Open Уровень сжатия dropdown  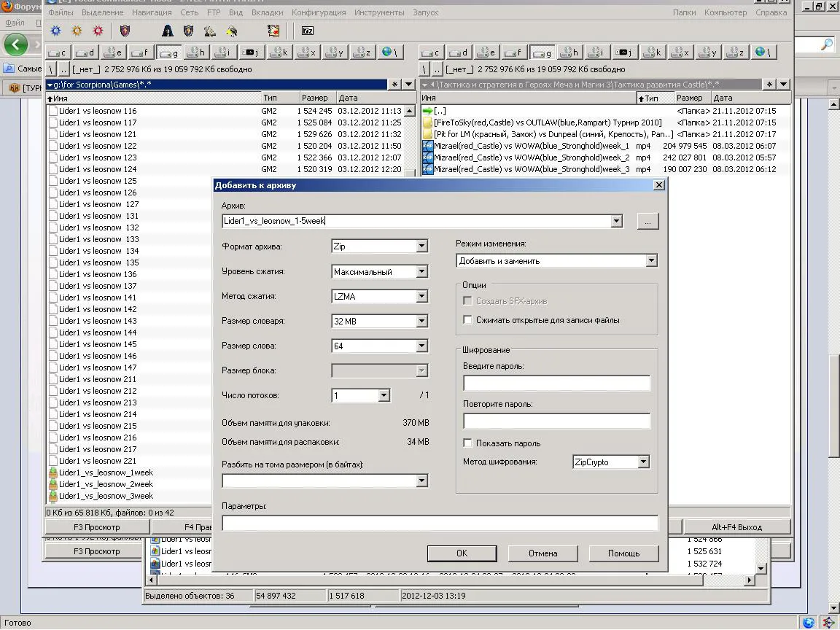click(x=421, y=271)
